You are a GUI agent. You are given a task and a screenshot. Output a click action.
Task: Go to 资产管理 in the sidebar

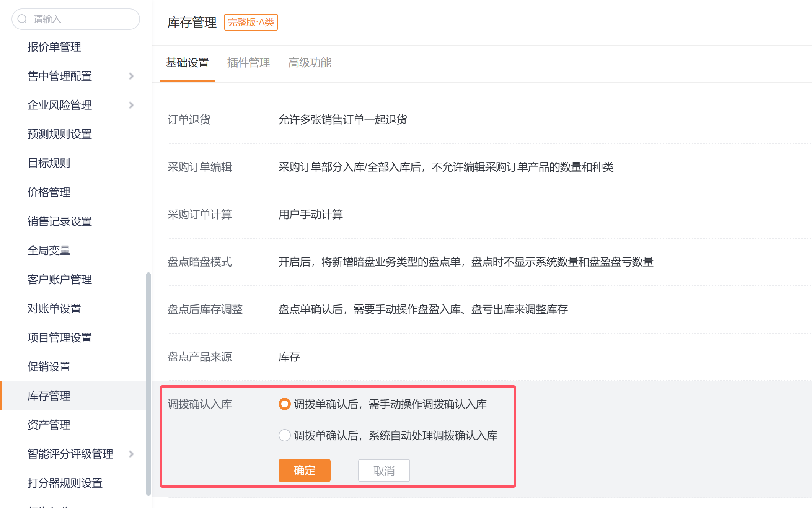click(x=49, y=425)
